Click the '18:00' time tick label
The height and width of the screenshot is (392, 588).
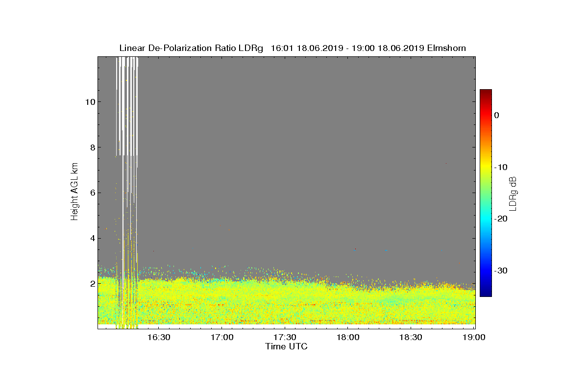(348, 337)
